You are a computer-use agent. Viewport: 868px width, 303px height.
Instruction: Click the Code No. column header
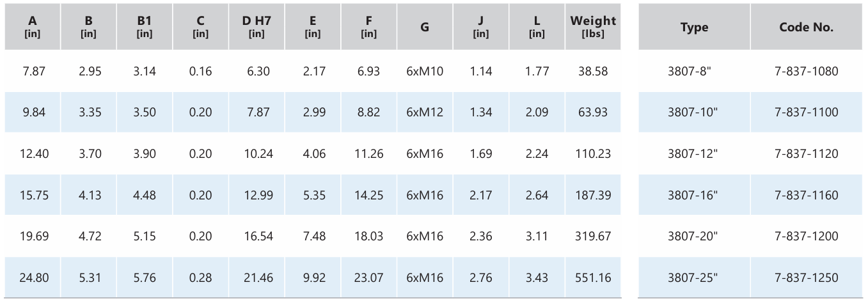806,27
